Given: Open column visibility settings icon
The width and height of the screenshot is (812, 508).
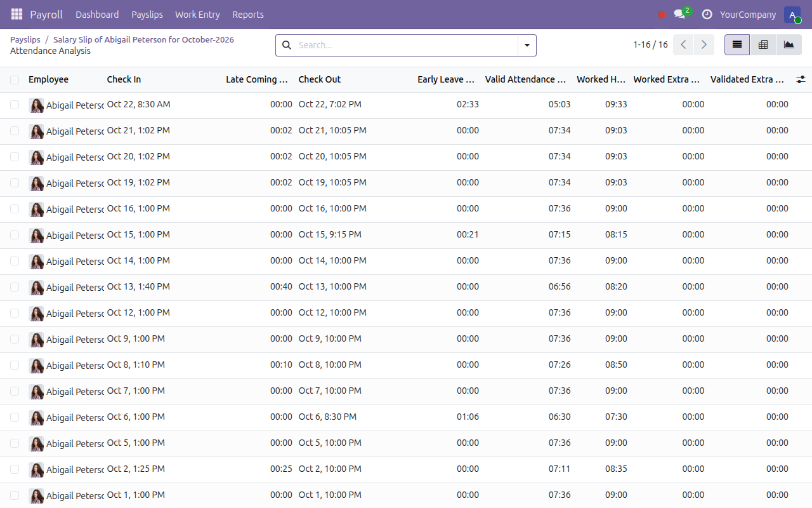Looking at the screenshot, I should pos(801,79).
